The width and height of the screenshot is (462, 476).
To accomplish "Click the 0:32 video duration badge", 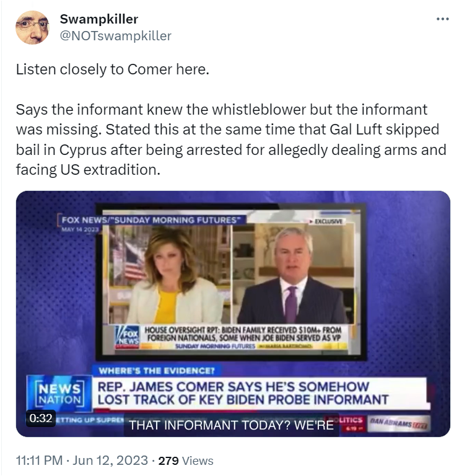I will point(41,418).
